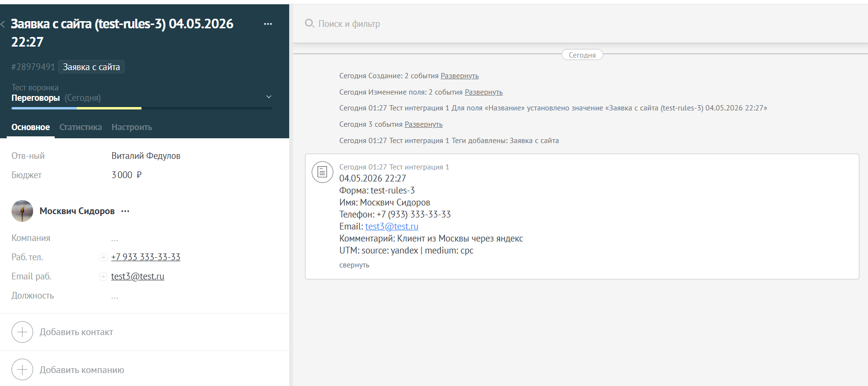Go back using the arrow beside lead title
868x386 pixels.
coord(3,24)
